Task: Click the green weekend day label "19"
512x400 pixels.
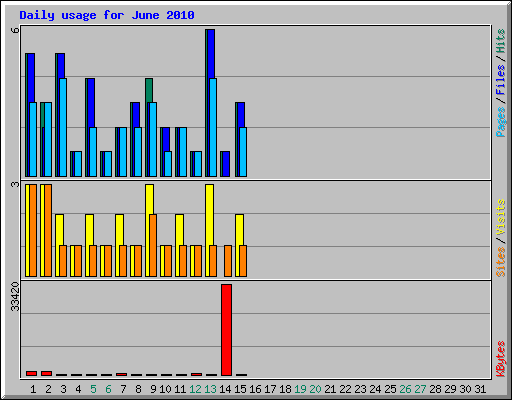Action: pyautogui.click(x=300, y=389)
